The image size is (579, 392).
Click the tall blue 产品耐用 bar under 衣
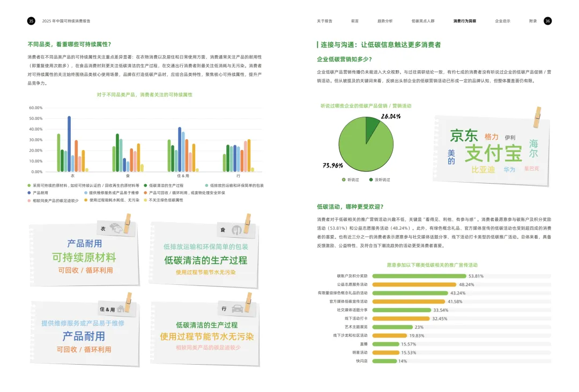click(69, 144)
